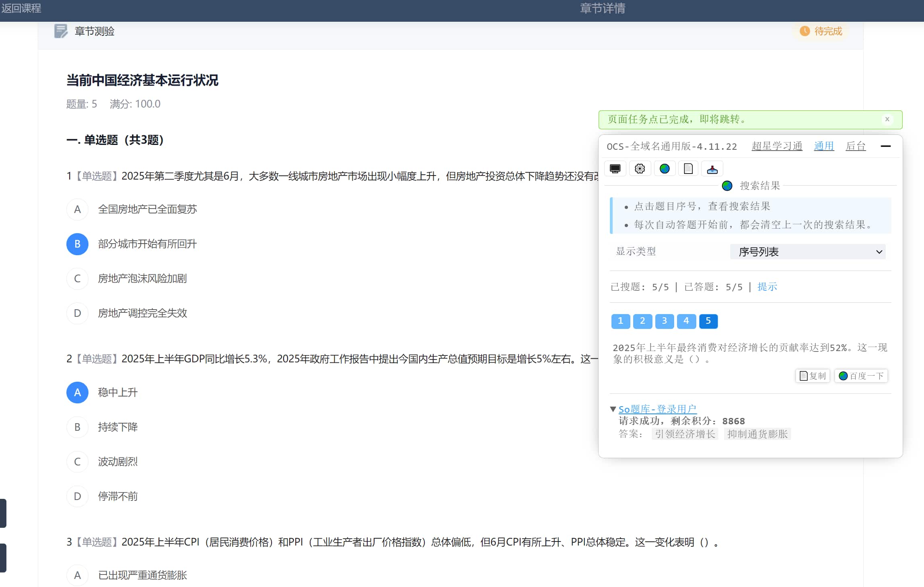Close the green task-completed notification
Viewport: 924px width, 587px height.
[887, 120]
